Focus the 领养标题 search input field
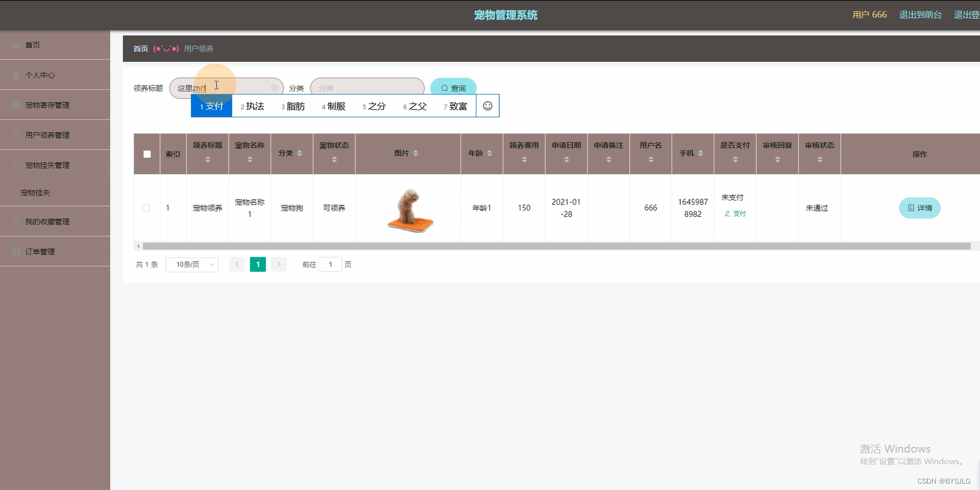The width and height of the screenshot is (980, 490). (226, 88)
